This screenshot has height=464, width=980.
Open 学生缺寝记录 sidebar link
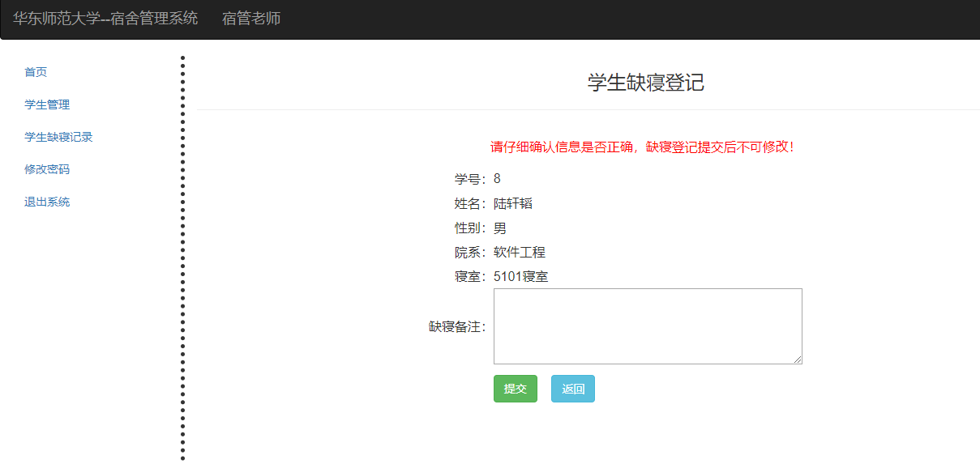(x=58, y=137)
